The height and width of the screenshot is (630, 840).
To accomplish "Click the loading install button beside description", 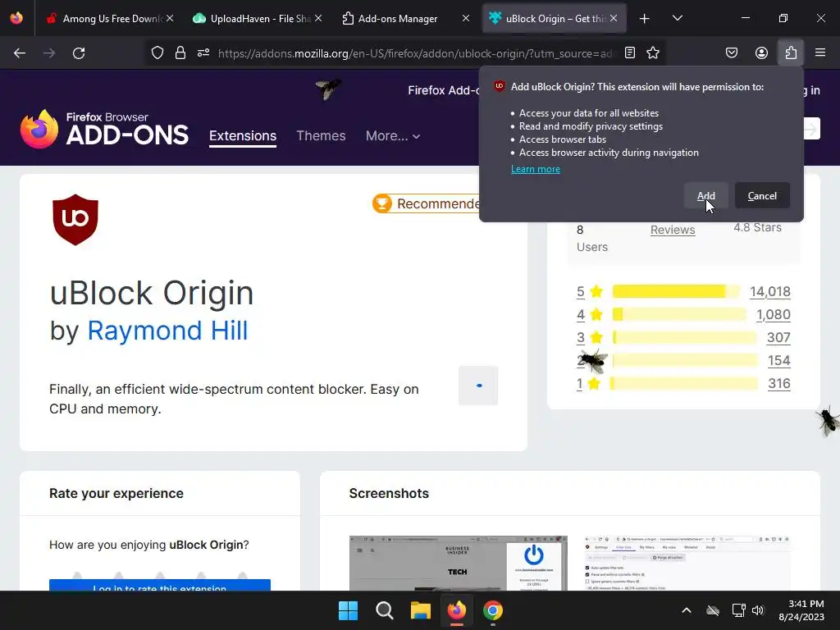I will tap(478, 386).
